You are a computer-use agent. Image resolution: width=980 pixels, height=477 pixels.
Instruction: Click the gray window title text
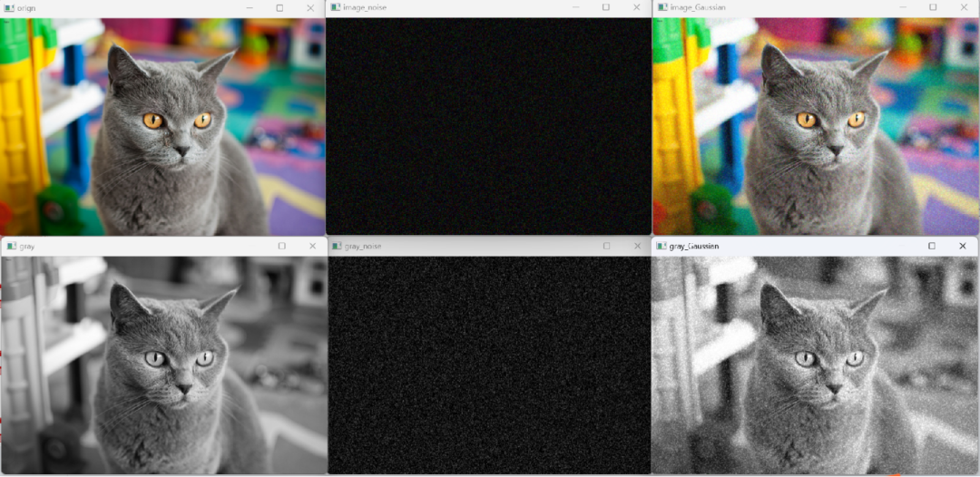click(x=27, y=247)
